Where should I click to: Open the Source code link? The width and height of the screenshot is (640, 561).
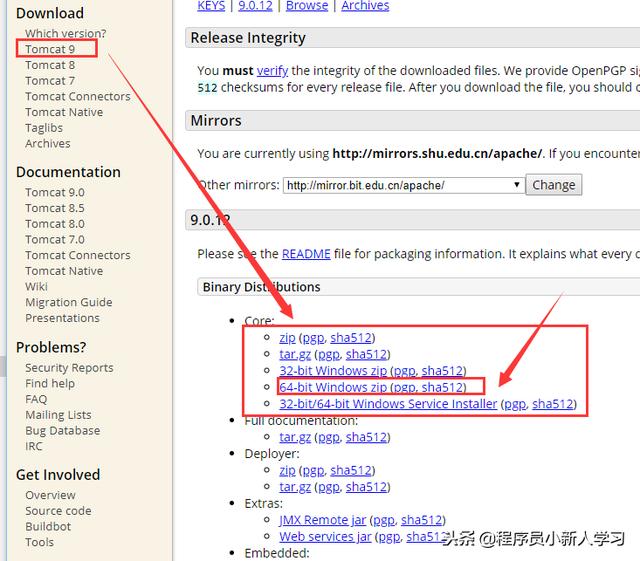58,511
